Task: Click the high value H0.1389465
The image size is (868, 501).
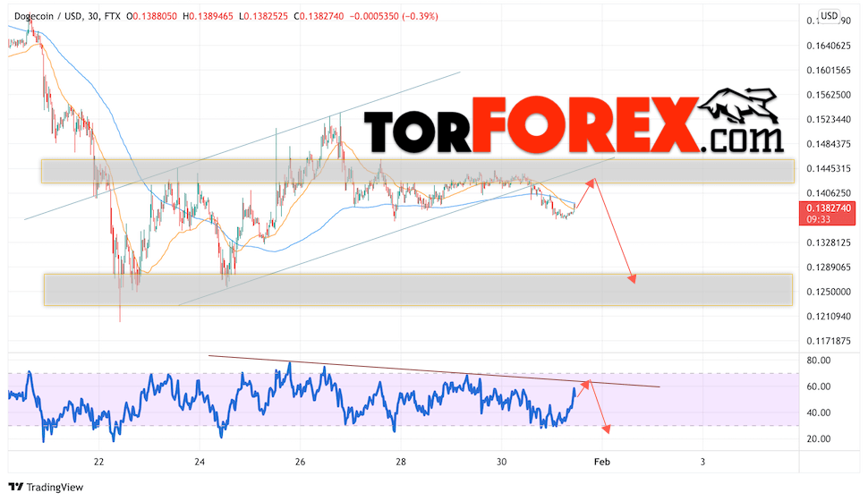Action: tap(208, 17)
